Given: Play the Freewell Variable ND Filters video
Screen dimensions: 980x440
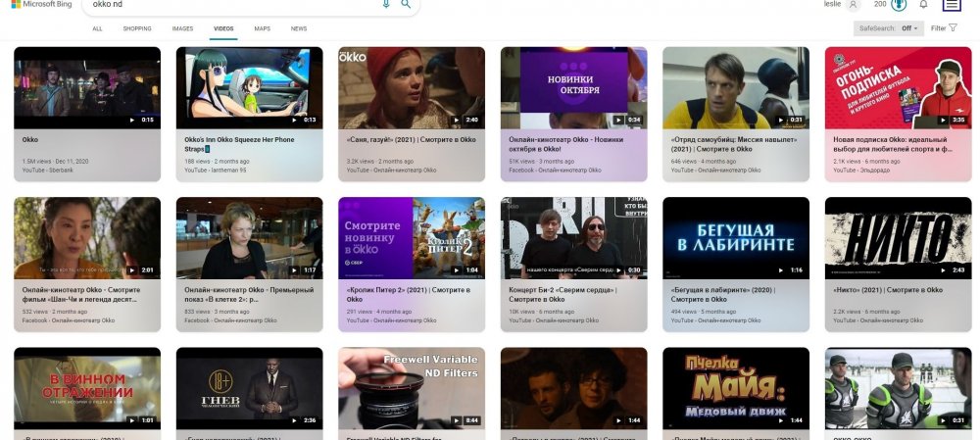Looking at the screenshot, I should pos(411,388).
